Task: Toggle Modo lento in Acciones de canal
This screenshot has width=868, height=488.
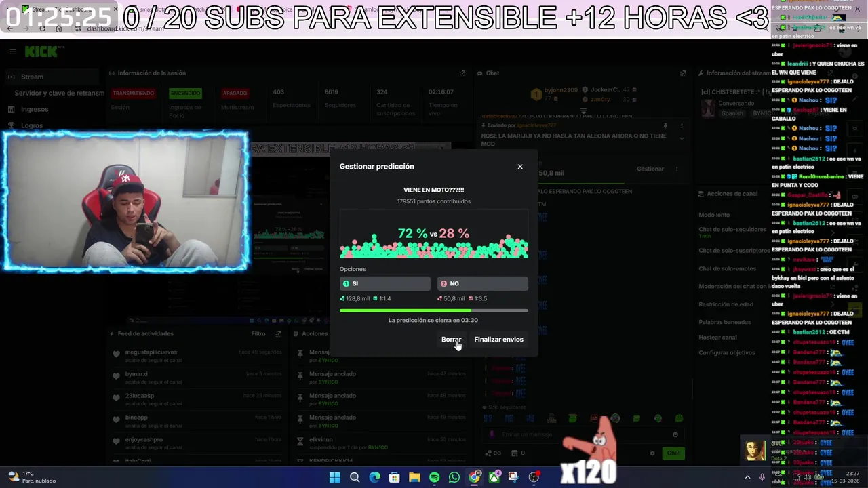Action: coord(714,215)
